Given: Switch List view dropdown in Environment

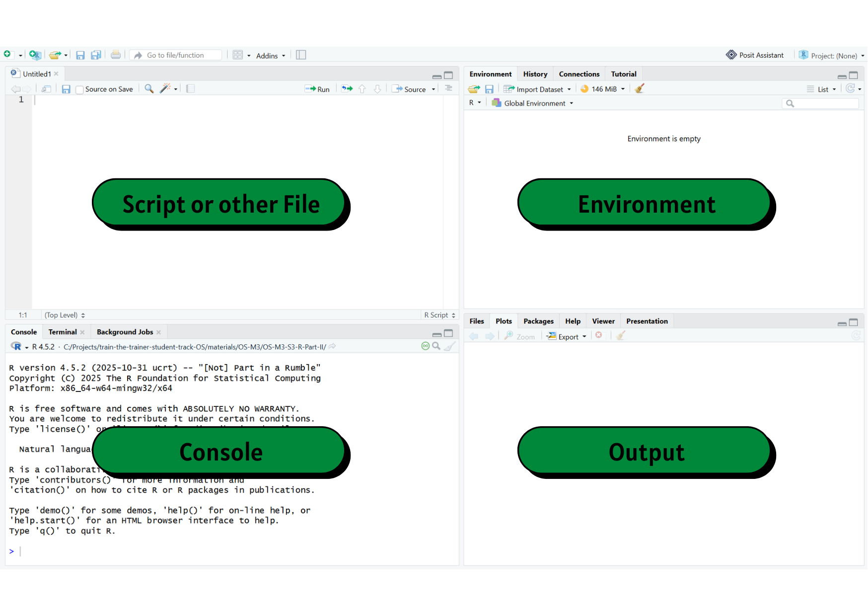Looking at the screenshot, I should [x=821, y=89].
